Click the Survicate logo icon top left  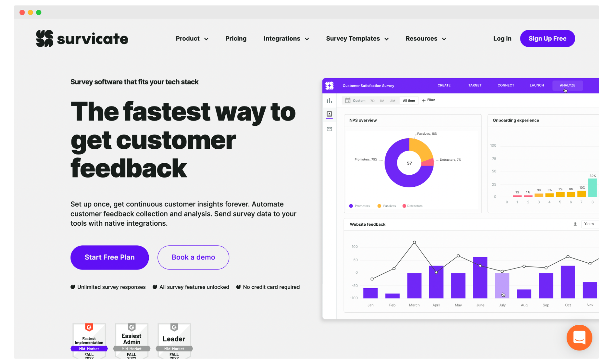click(x=44, y=39)
